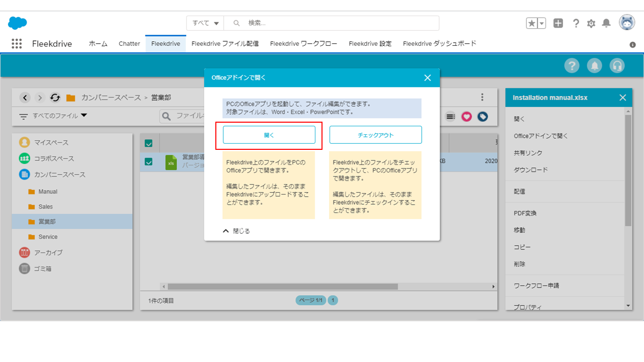
Task: Click the refresh folder icon
Action: 55,98
